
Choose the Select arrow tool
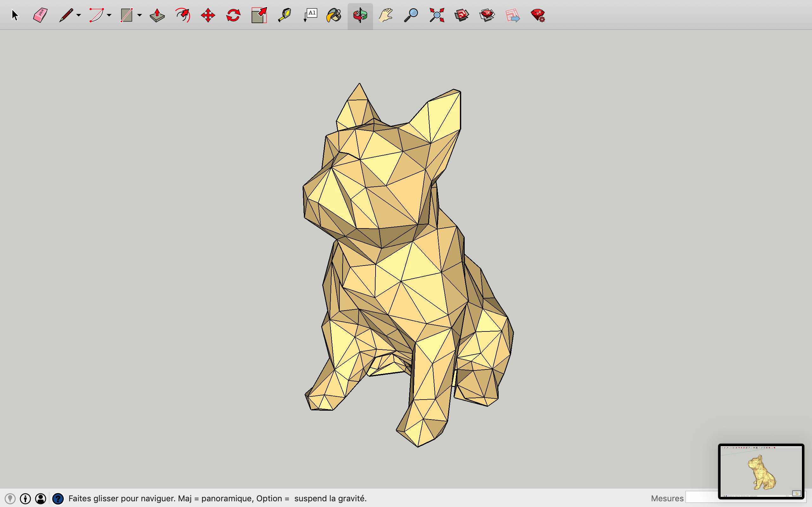point(15,15)
